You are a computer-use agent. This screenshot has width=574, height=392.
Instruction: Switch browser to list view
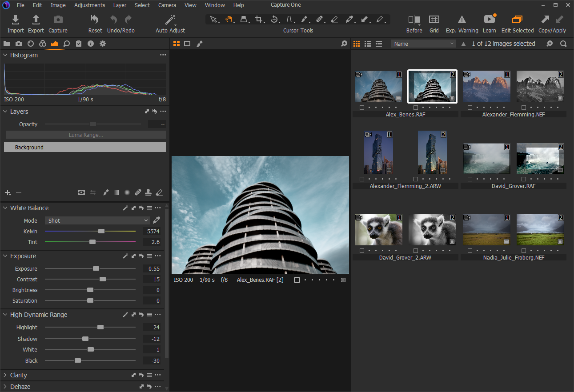(368, 44)
